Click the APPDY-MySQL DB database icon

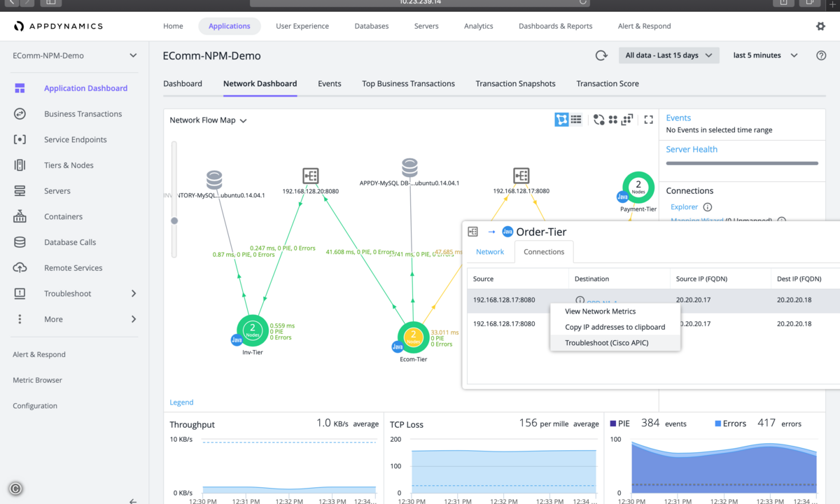coord(409,168)
